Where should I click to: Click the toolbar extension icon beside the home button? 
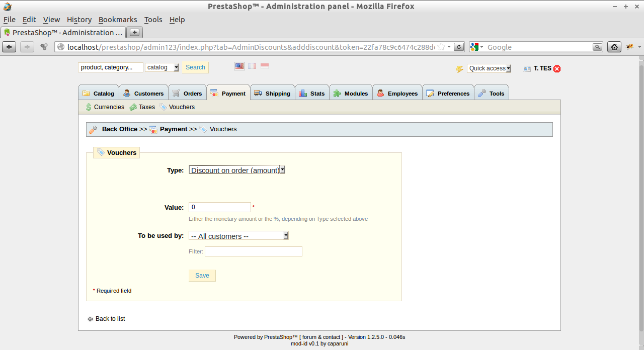click(630, 47)
